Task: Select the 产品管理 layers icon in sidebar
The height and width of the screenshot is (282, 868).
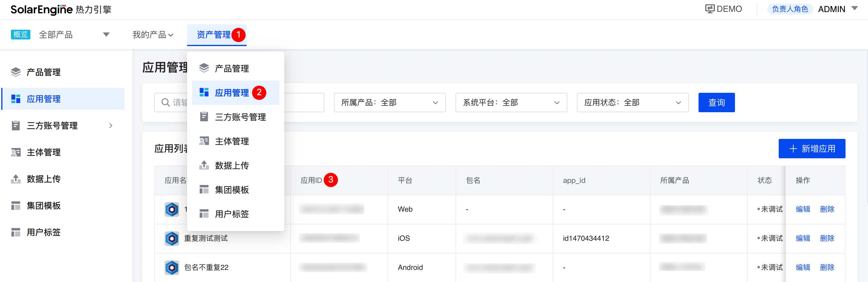Action: point(16,72)
